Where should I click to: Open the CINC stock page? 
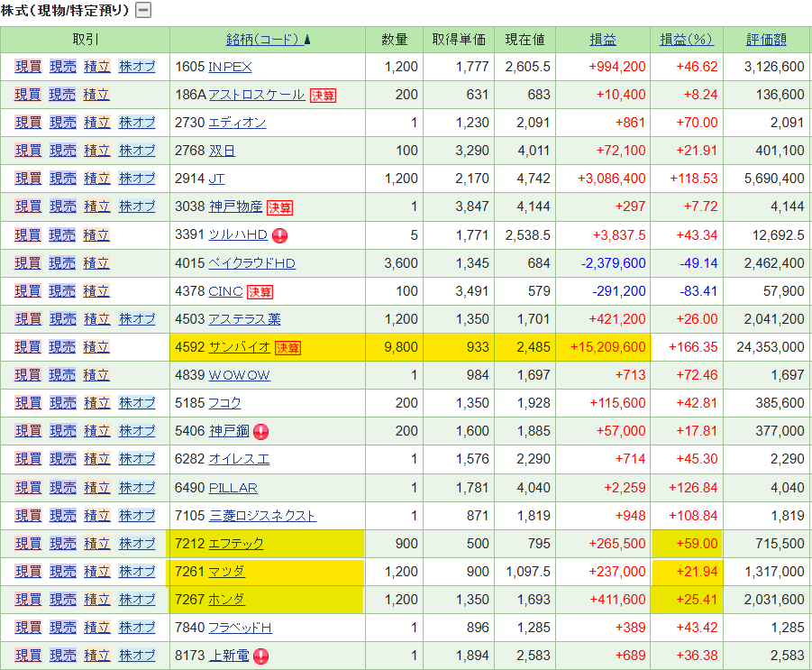[x=225, y=291]
